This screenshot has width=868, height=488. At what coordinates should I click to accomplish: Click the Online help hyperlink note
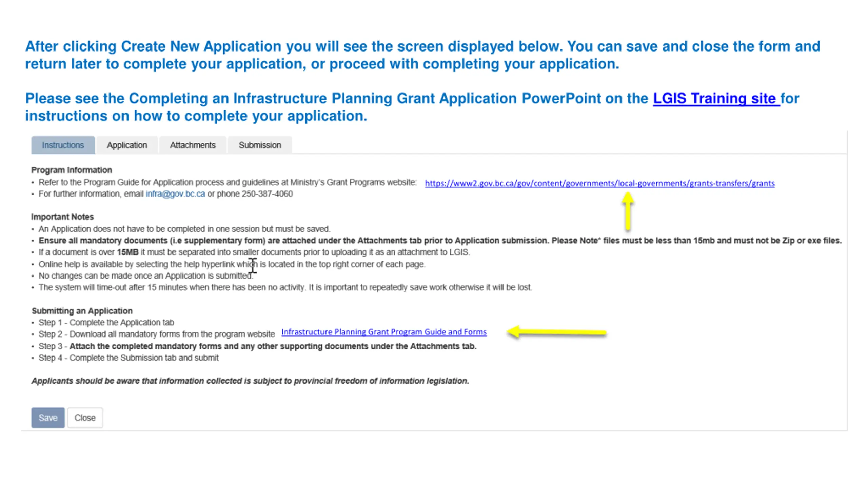coord(232,264)
